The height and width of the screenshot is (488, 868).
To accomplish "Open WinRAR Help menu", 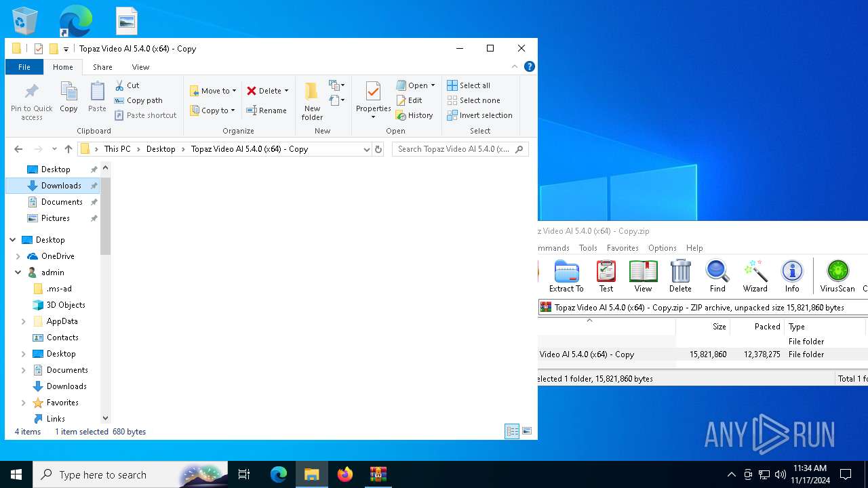I will [694, 248].
